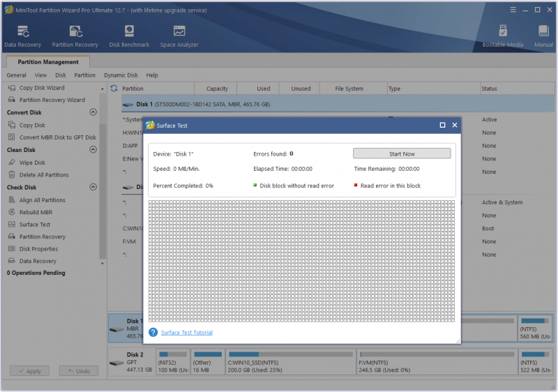Image resolution: width=558 pixels, height=392 pixels.
Task: Refresh the partition list
Action: pos(114,88)
